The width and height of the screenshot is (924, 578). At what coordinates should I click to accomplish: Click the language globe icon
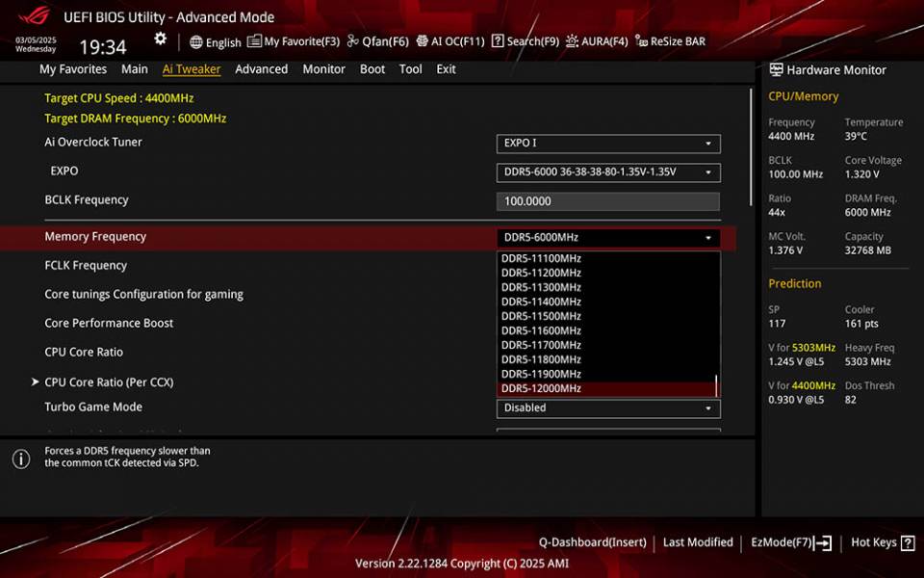(196, 41)
